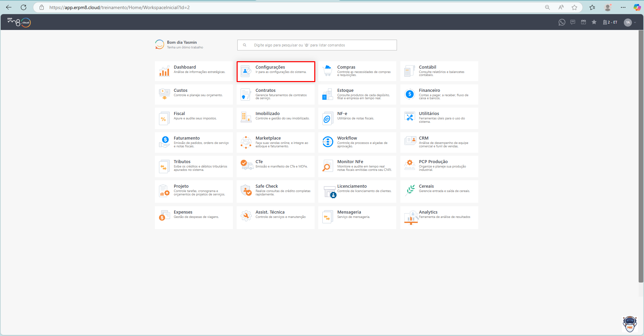
Task: Refresh the browser page
Action: coord(24,7)
